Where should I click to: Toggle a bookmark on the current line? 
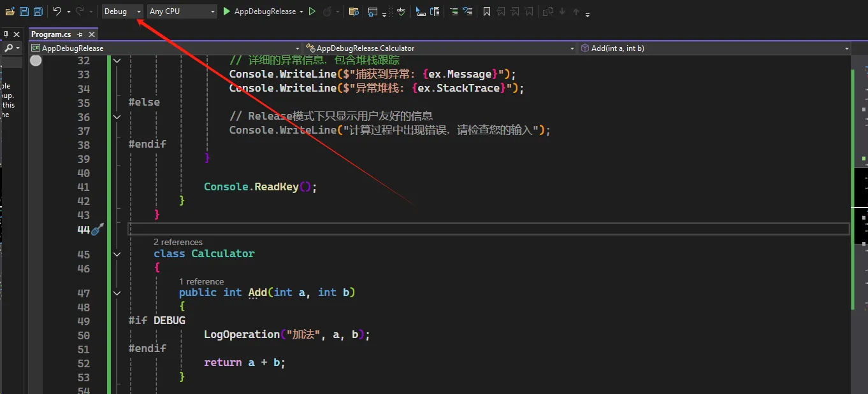[486, 11]
